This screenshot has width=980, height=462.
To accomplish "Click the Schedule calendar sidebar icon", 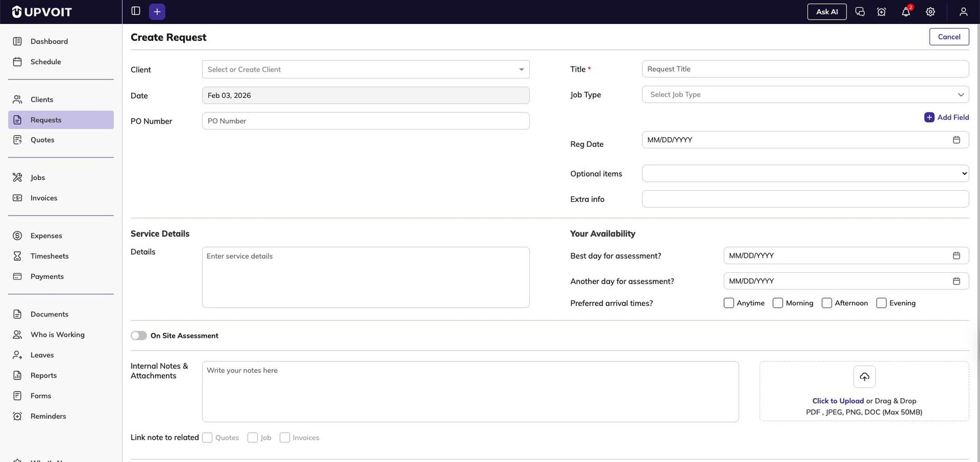I will [17, 62].
